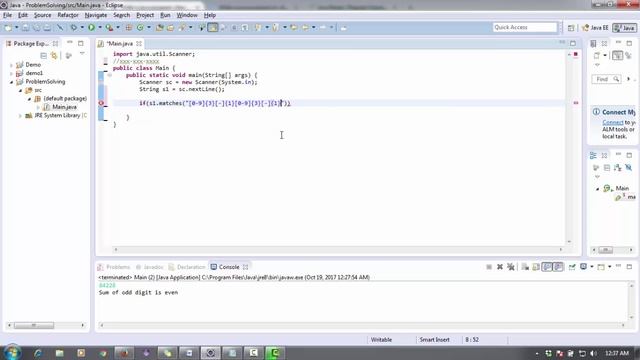The height and width of the screenshot is (360, 640).
Task: Toggle Mark Occurrences highlighted toolbar button
Action: 213,27
